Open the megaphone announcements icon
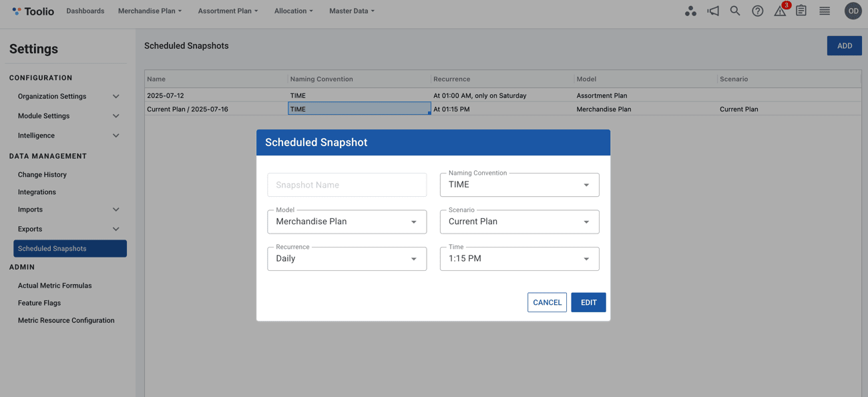 pos(713,11)
